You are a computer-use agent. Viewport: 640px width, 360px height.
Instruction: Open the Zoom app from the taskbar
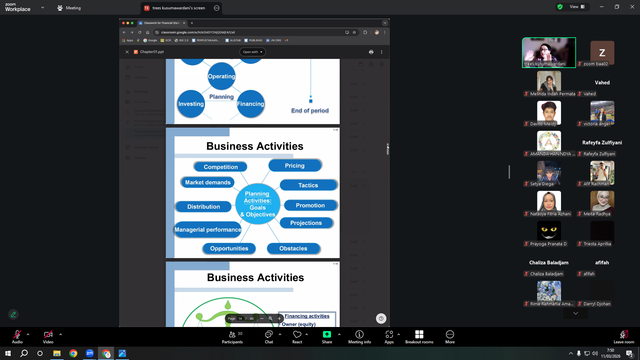[90, 353]
